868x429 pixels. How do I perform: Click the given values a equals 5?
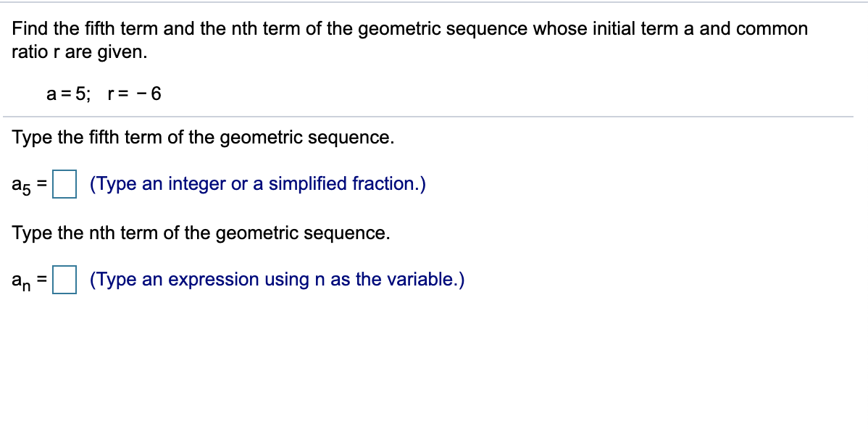pos(67,93)
